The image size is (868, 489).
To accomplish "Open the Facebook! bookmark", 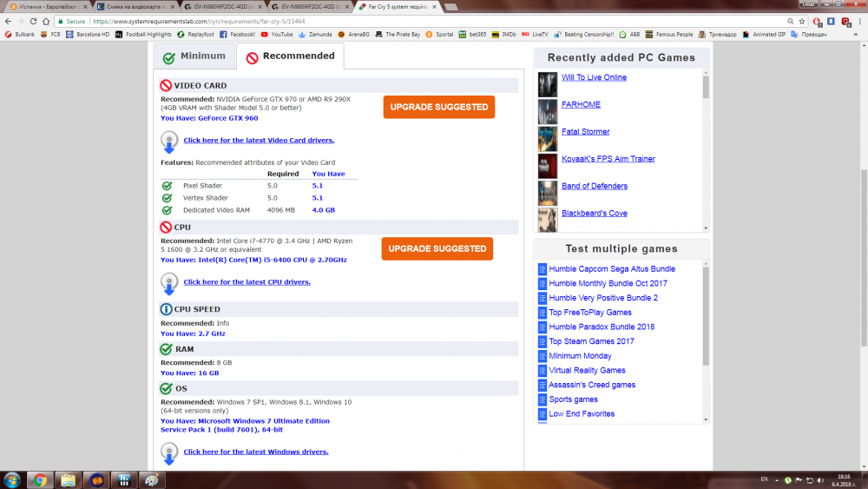I will coord(237,35).
